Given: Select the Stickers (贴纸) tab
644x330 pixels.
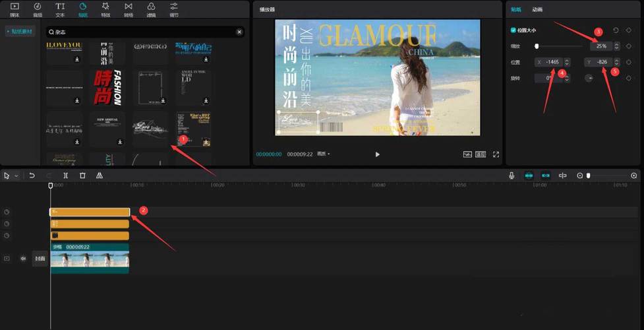Looking at the screenshot, I should pos(83,9).
